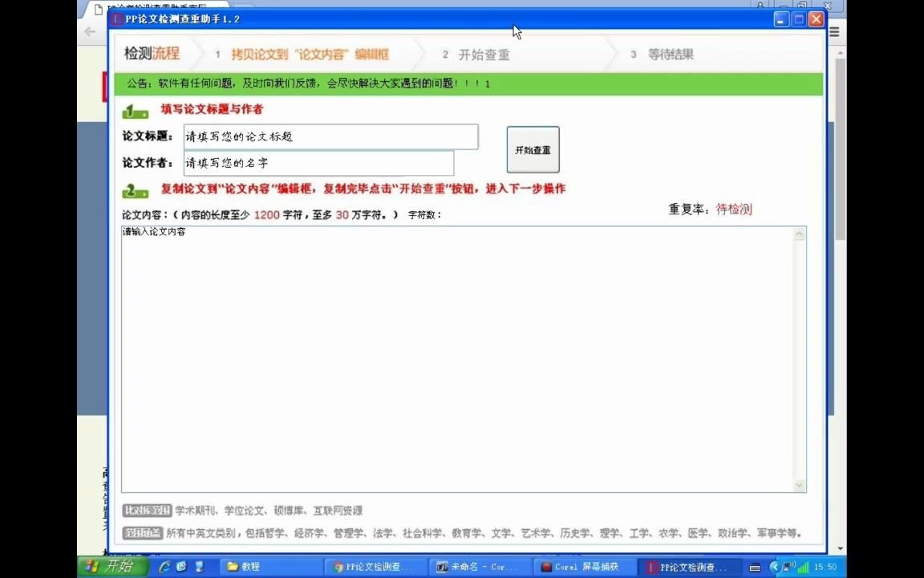Switch to Corel 屏幕捕获 taskbar item
Image resolution: width=924 pixels, height=578 pixels.
(x=584, y=567)
